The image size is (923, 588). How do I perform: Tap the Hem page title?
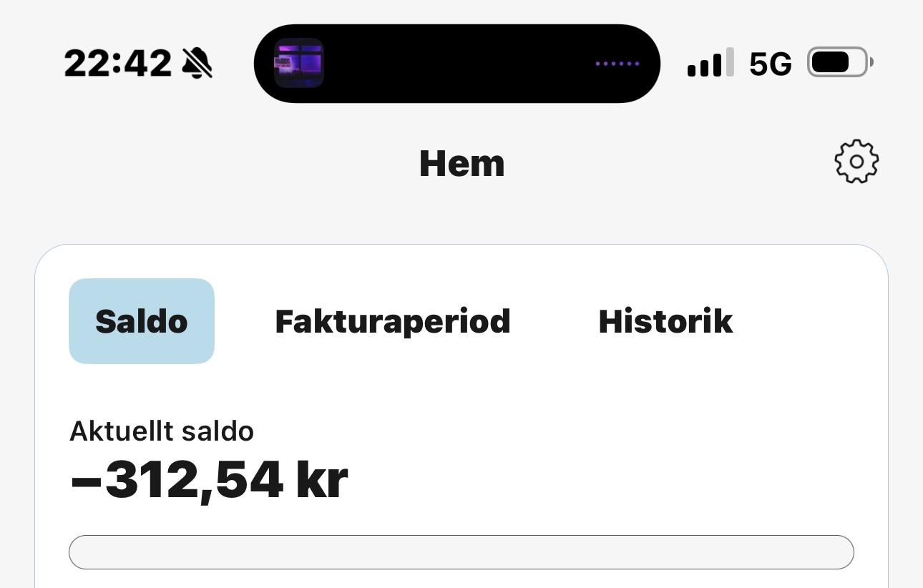tap(461, 163)
